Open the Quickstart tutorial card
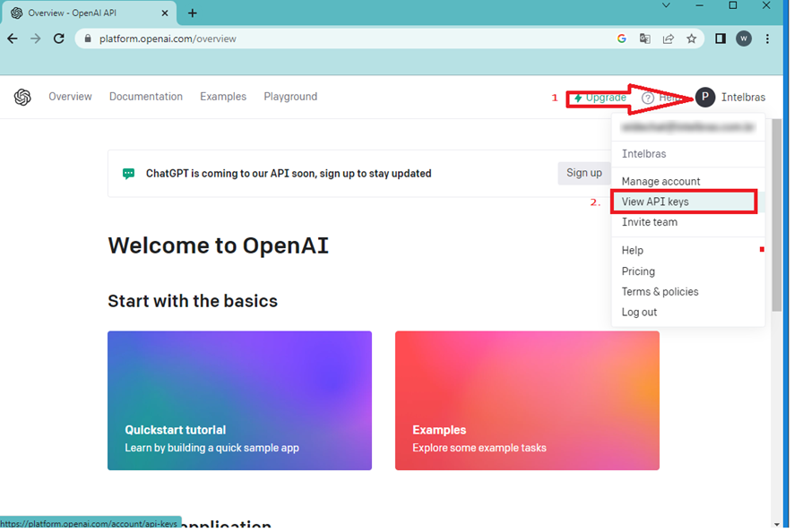Image resolution: width=794 pixels, height=532 pixels. (239, 401)
